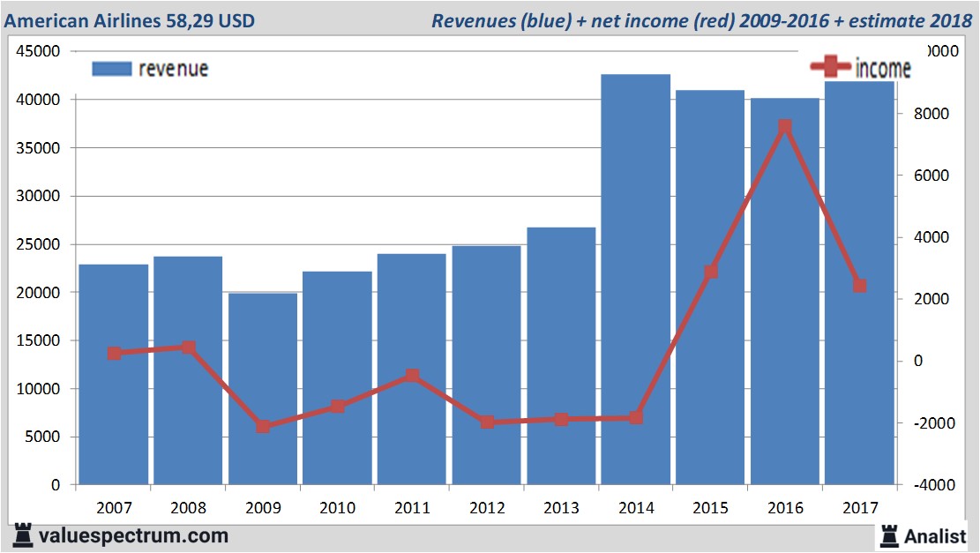This screenshot has width=980, height=553.
Task: Click the 2010 income data point
Action: (x=337, y=407)
